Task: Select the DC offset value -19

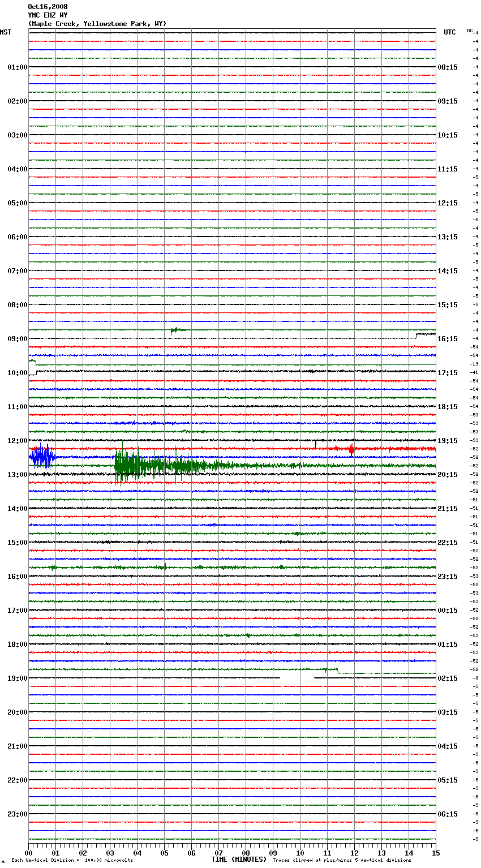Action: click(x=475, y=364)
